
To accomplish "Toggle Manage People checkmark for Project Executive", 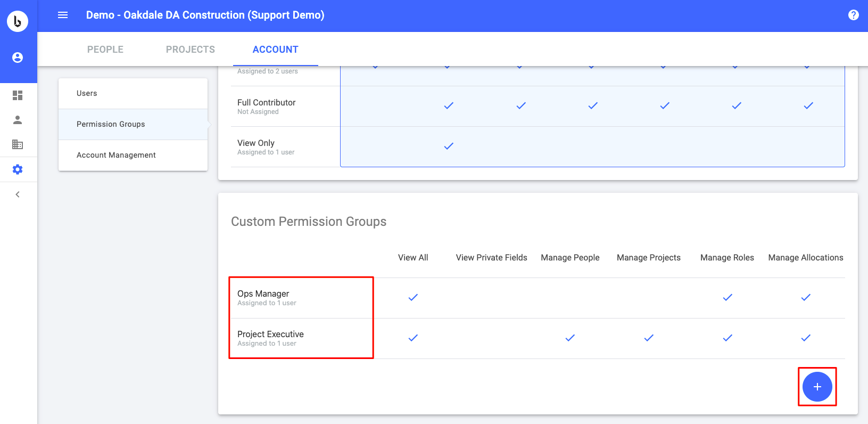I will 570,338.
